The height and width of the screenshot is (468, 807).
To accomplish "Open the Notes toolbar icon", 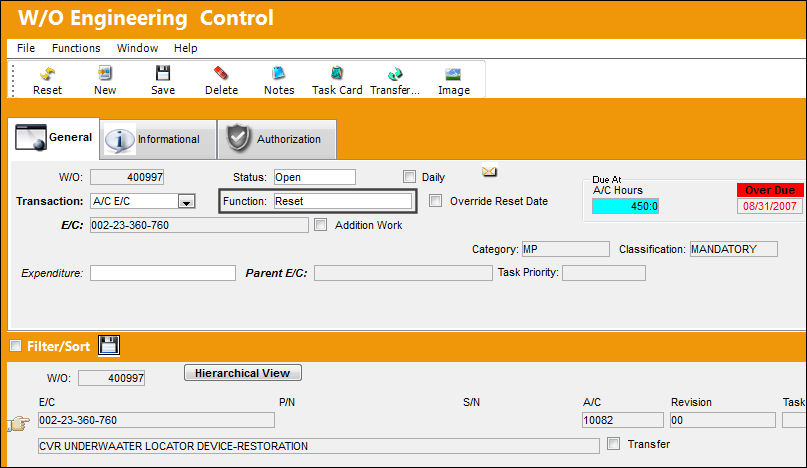I will 278,74.
